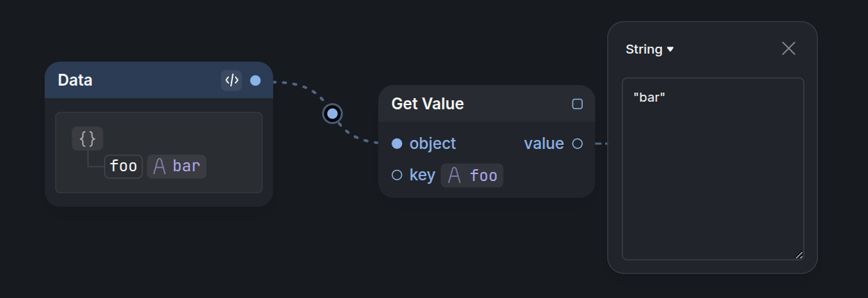868x298 pixels.
Task: Toggle the square icon on Get Value header
Action: 577,104
